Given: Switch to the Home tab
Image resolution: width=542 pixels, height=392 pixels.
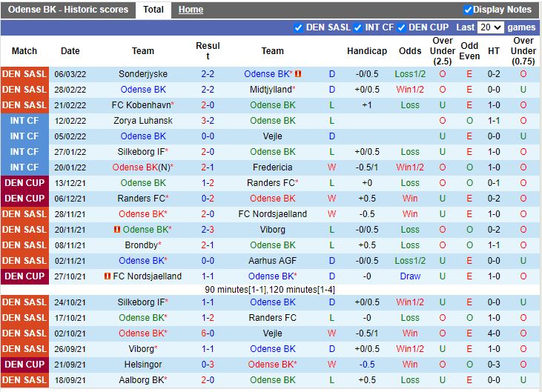Looking at the screenshot, I should [x=191, y=10].
